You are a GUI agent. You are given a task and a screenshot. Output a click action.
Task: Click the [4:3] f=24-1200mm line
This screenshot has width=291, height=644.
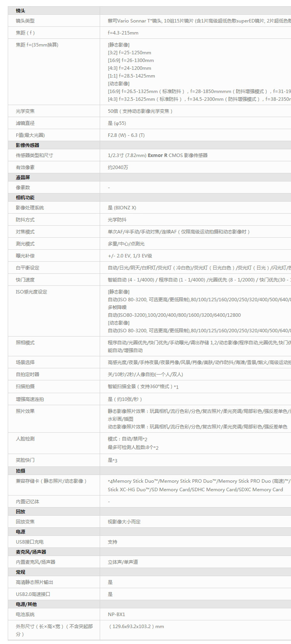[x=130, y=68]
